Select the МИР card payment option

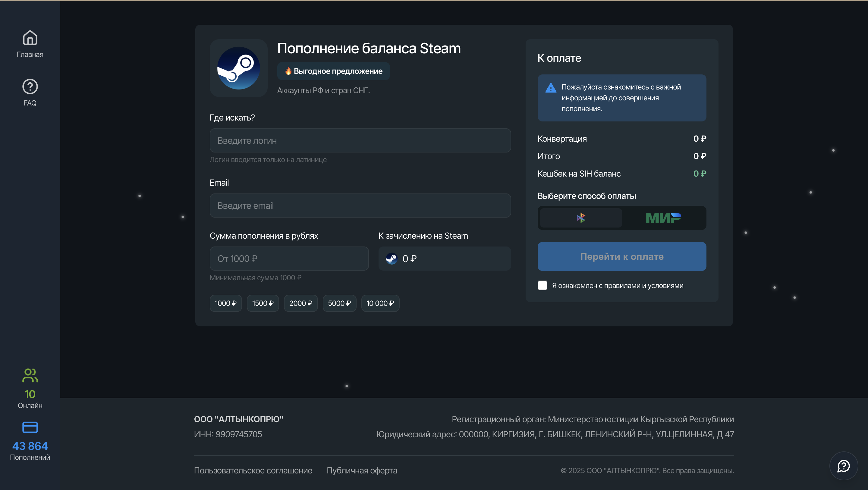(663, 218)
